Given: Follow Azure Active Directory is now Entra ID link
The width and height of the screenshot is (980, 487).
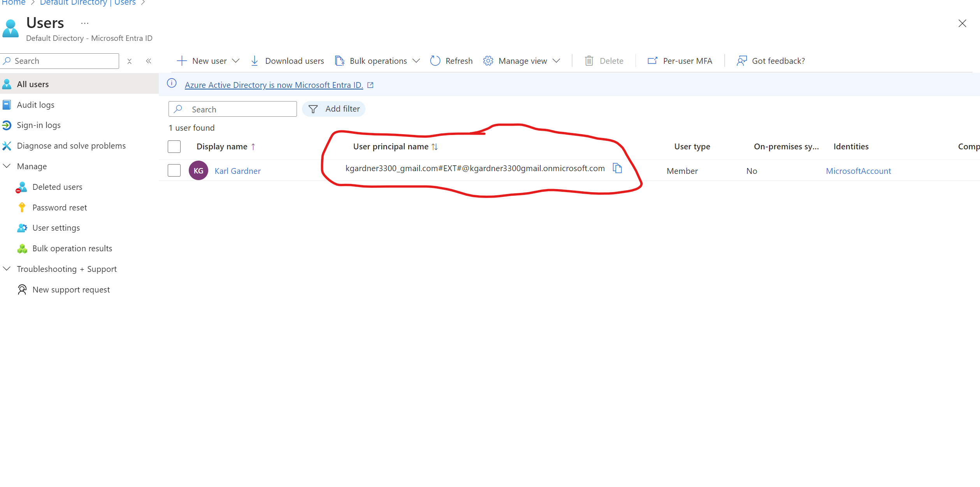Looking at the screenshot, I should pyautogui.click(x=274, y=85).
